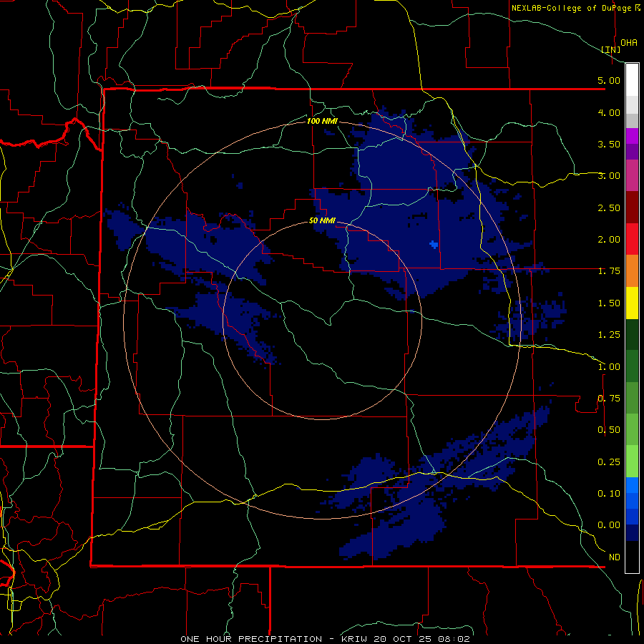Screen dimensions: 644x644
Task: Select the bright red swatch in the scale
Action: pos(632,239)
